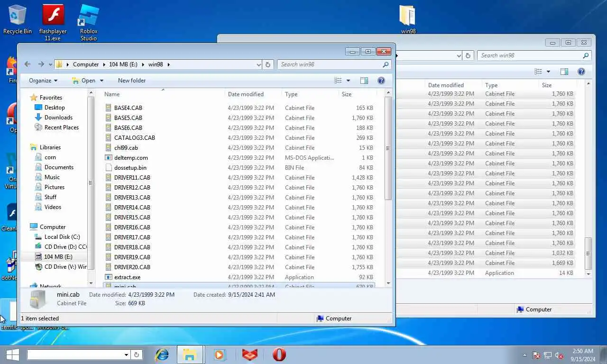The image size is (607, 364).
Task: Sort files by the Size column in the front window
Action: [357, 94]
